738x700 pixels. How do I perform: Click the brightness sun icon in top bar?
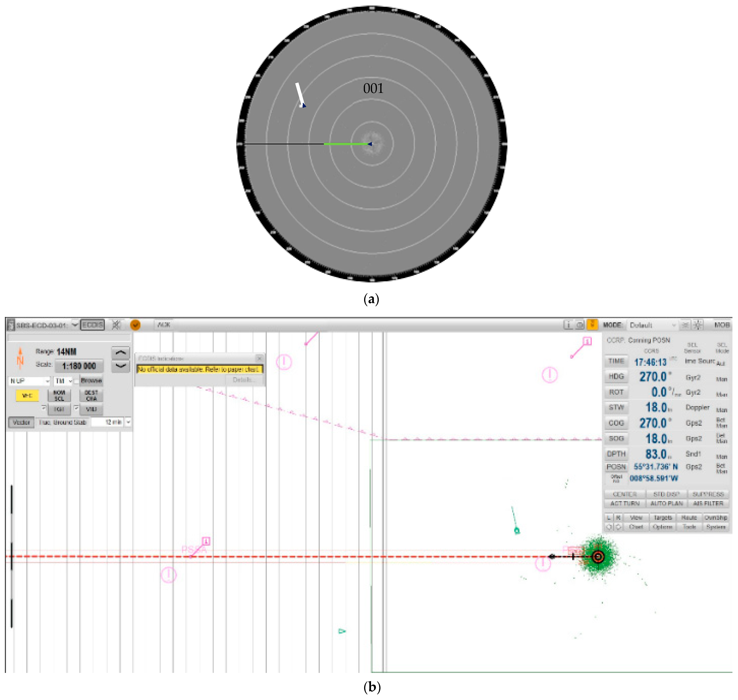click(698, 325)
